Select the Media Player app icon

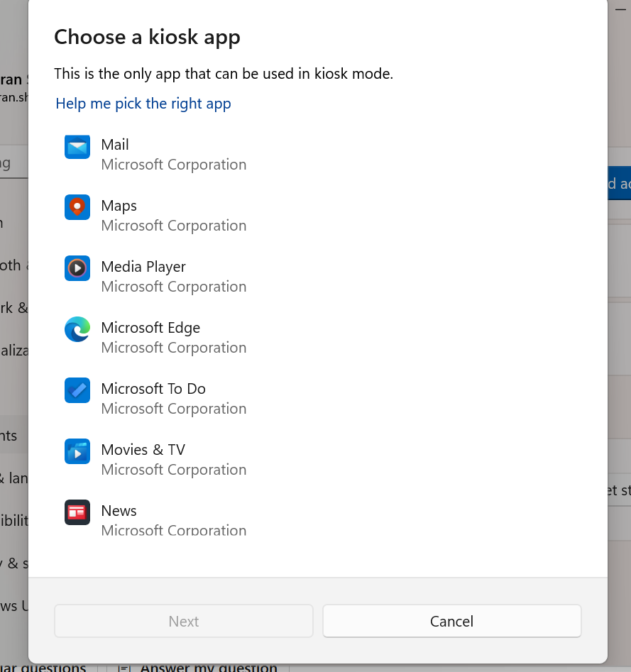[77, 268]
